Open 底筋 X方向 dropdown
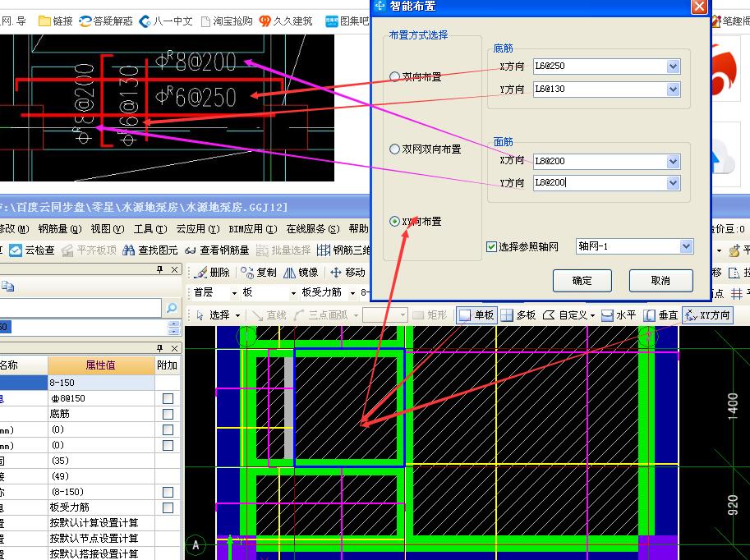The height and width of the screenshot is (560, 750). point(673,66)
